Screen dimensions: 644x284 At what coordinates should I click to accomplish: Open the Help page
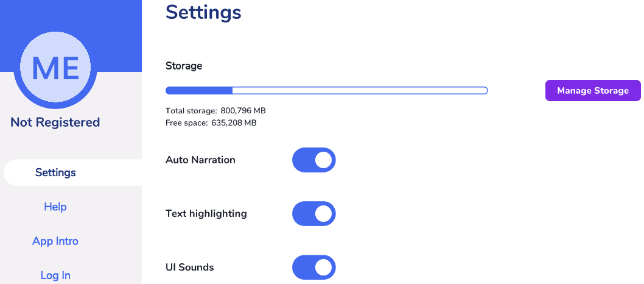pyautogui.click(x=55, y=207)
